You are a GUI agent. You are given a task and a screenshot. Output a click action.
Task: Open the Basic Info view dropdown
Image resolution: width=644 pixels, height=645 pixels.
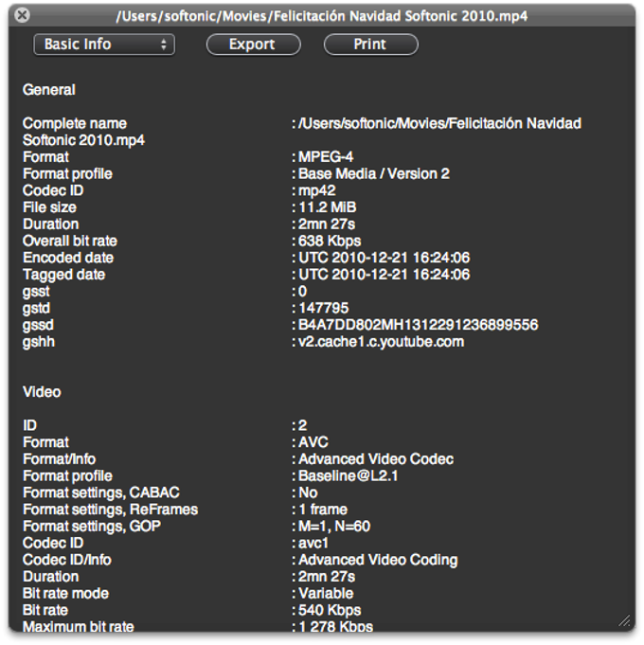coord(104,45)
